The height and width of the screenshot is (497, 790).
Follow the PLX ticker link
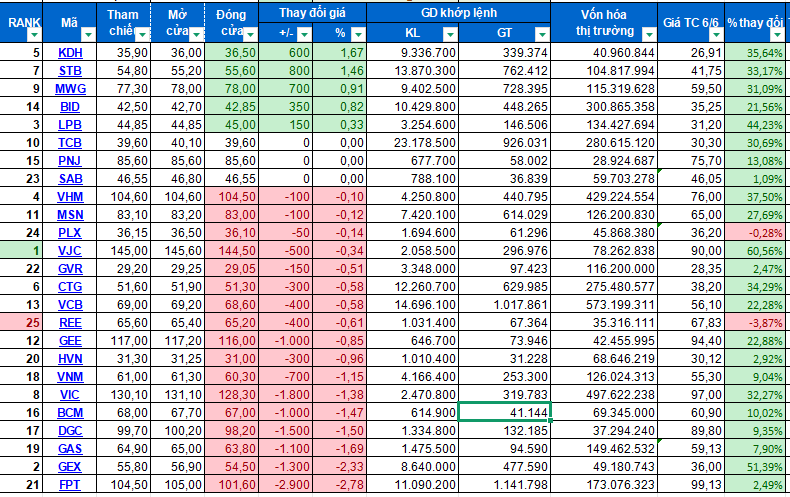click(x=70, y=233)
